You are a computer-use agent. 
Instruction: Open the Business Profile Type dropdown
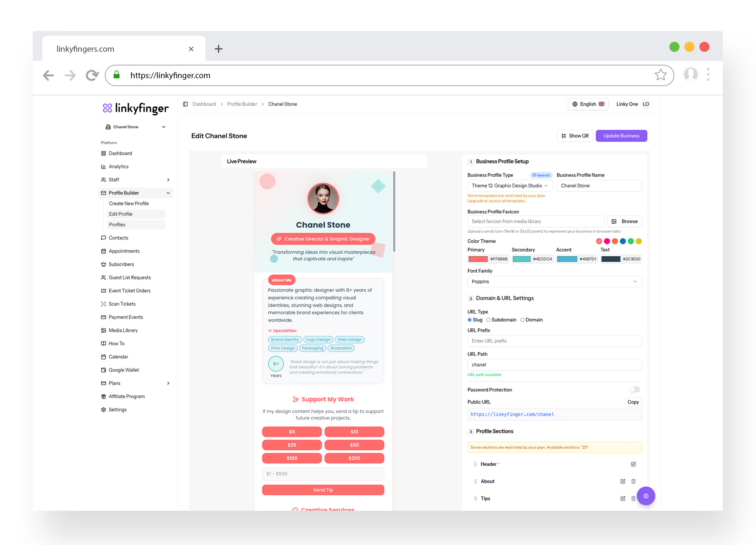[x=510, y=185]
